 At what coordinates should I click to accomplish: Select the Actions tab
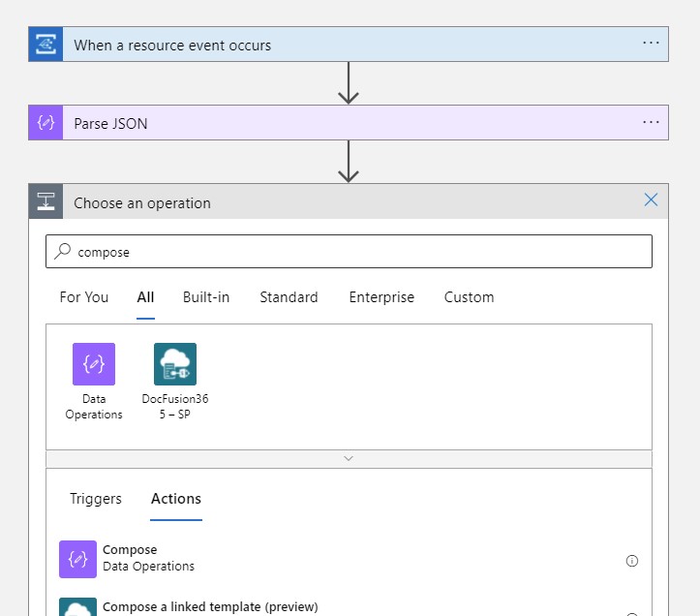click(176, 499)
